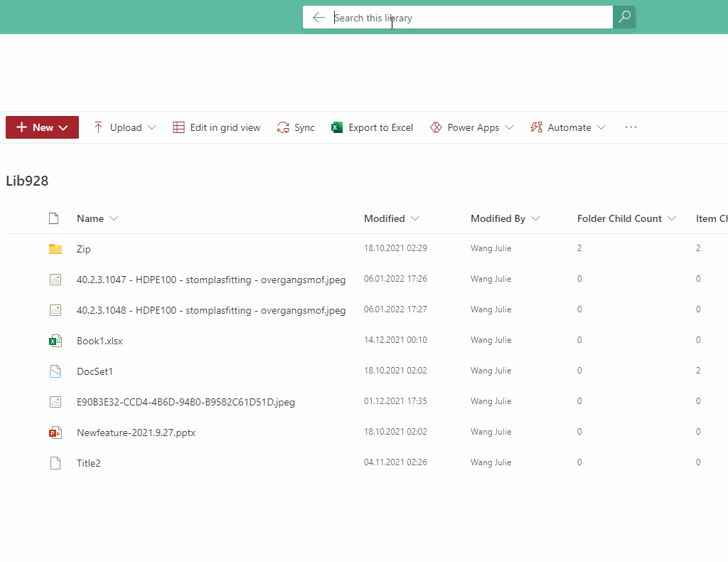728x562 pixels.
Task: Click the DocSet1 document set icon
Action: point(55,371)
